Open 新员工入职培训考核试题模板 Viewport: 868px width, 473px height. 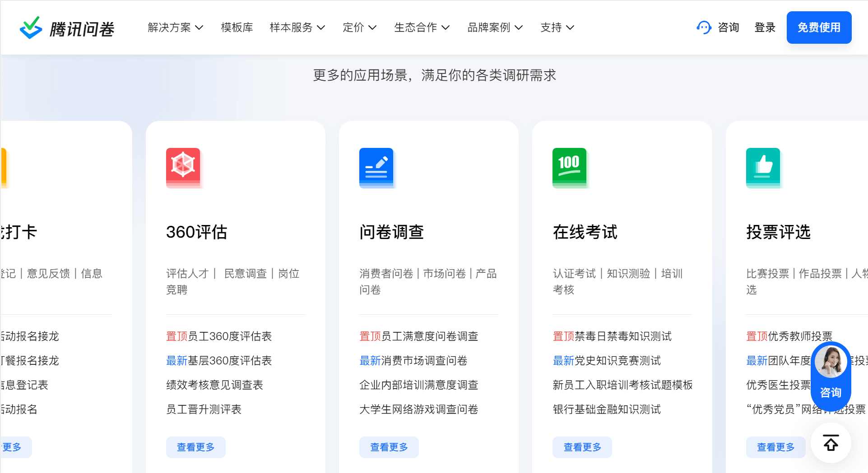622,385
